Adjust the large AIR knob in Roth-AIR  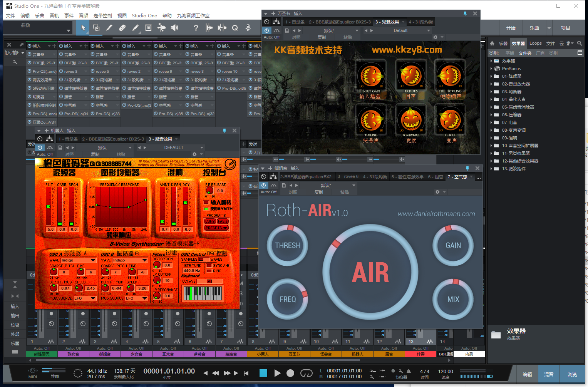click(x=370, y=273)
